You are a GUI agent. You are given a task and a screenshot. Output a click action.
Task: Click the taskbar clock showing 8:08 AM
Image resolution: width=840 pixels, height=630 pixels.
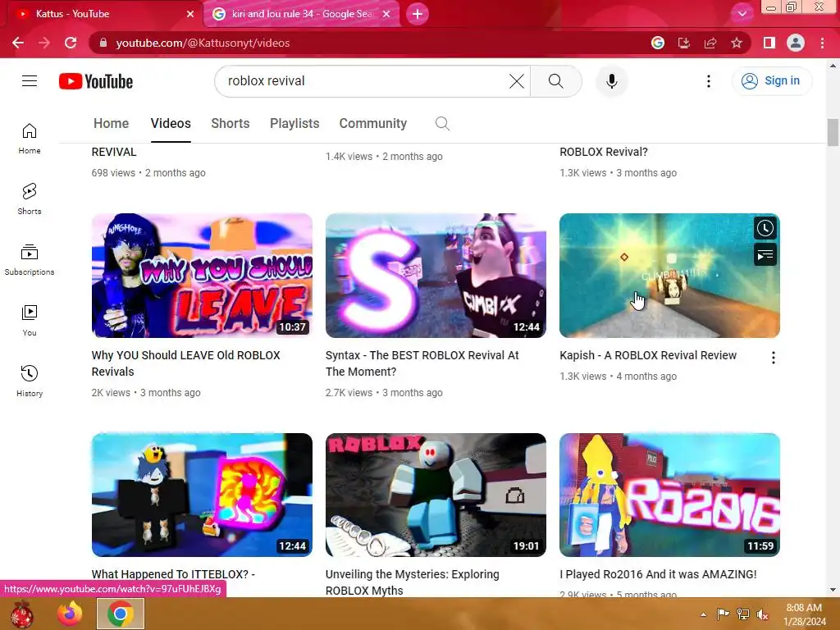pyautogui.click(x=804, y=614)
